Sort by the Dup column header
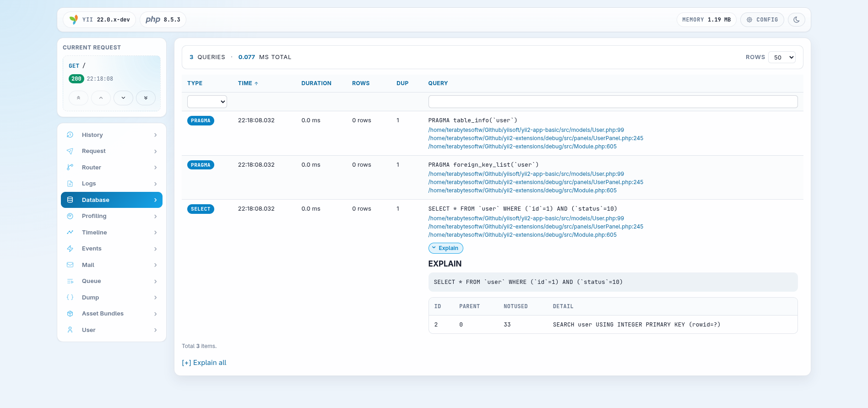868x408 pixels. point(402,83)
